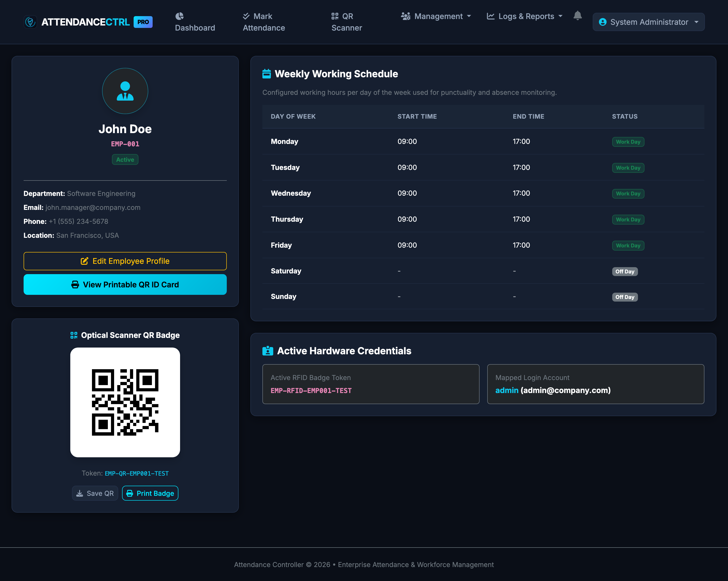Click Tuesday's 09:00 start time
The height and width of the screenshot is (581, 728).
pyautogui.click(x=407, y=168)
